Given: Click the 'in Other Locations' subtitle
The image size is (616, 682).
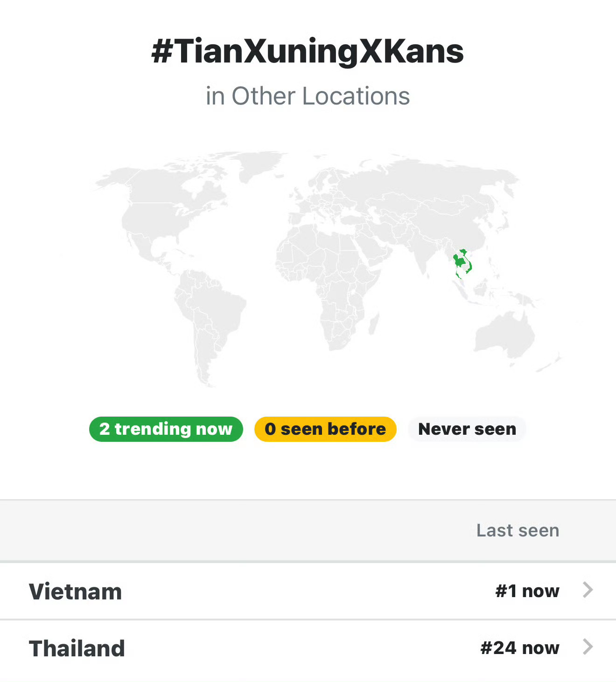Looking at the screenshot, I should click(x=308, y=96).
